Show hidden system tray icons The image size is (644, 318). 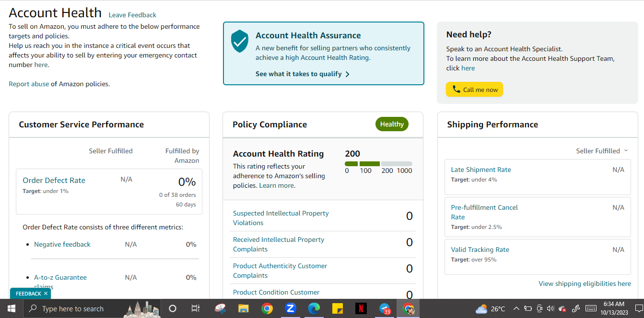[x=516, y=308]
